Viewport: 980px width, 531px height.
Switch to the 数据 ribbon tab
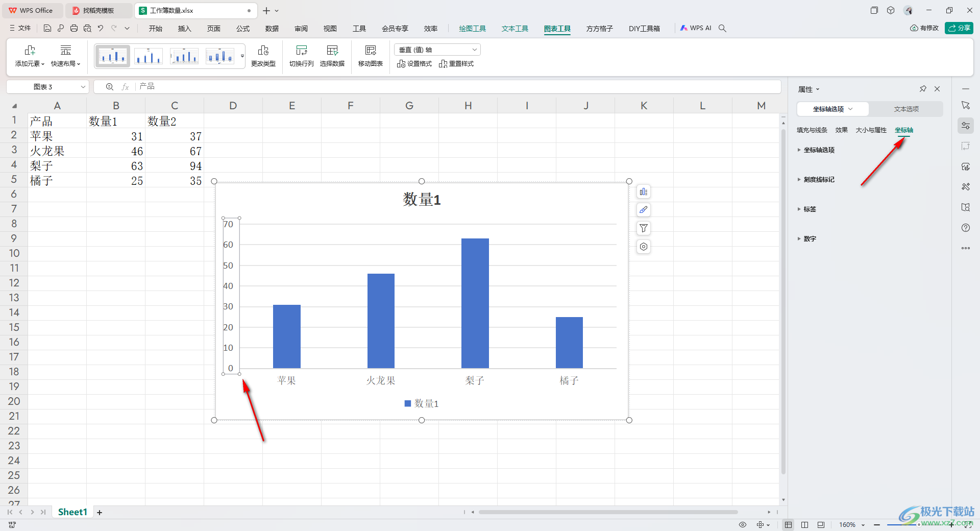(x=272, y=29)
